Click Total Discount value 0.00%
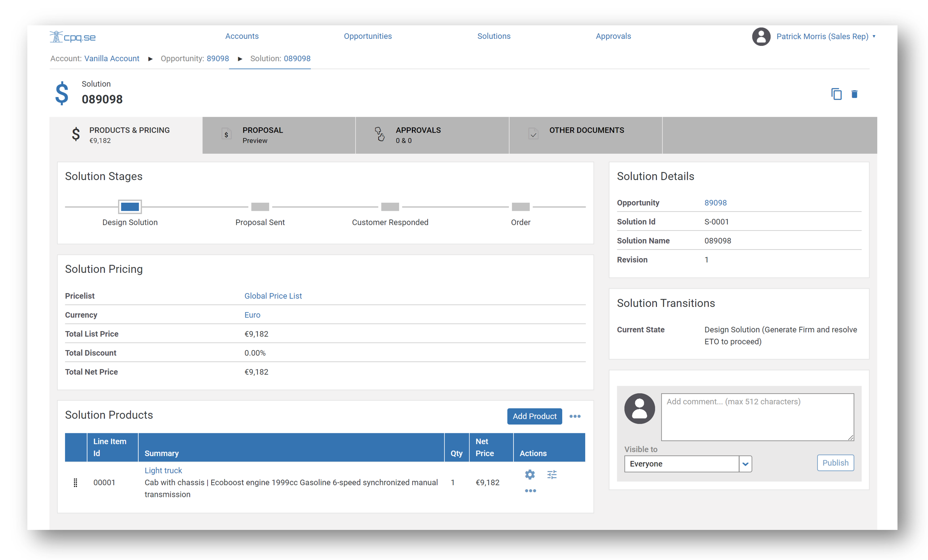This screenshot has width=928, height=560. 255,353
